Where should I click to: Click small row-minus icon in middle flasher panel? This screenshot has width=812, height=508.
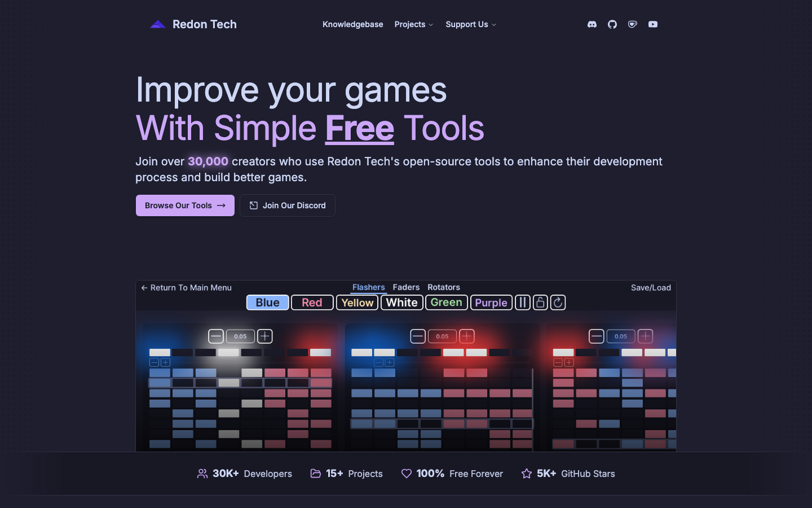point(378,362)
